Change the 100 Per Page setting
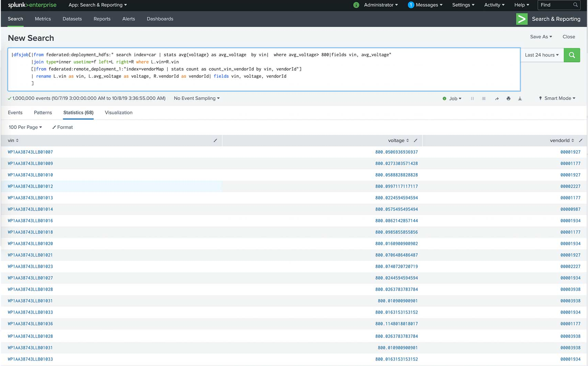The image size is (588, 366). click(25, 127)
